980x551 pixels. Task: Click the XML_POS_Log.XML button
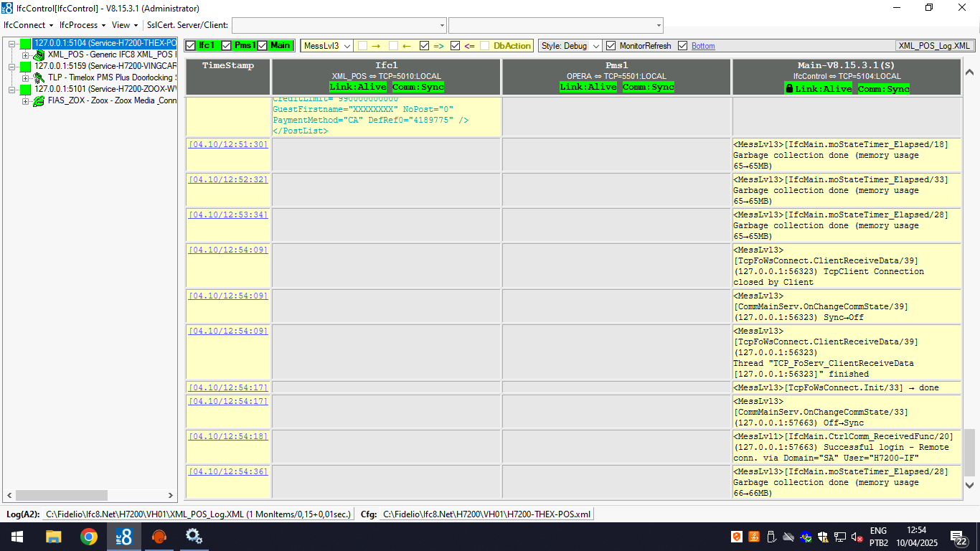coord(934,46)
